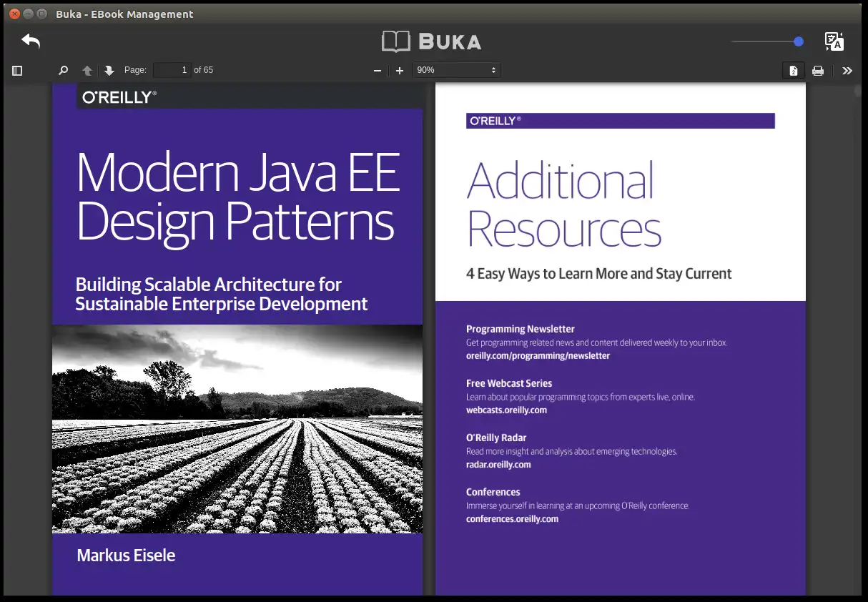Click the O'REILLY banner on second page

coord(621,121)
